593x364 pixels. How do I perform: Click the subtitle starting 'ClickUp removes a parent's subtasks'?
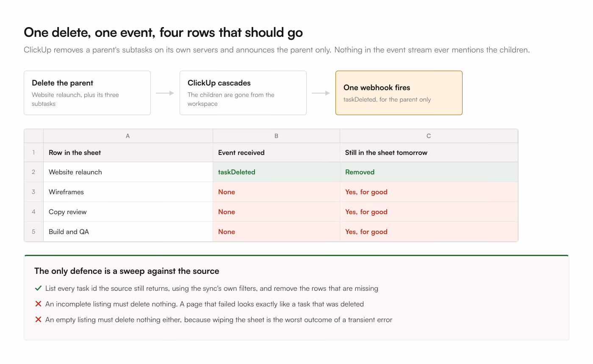coord(277,50)
